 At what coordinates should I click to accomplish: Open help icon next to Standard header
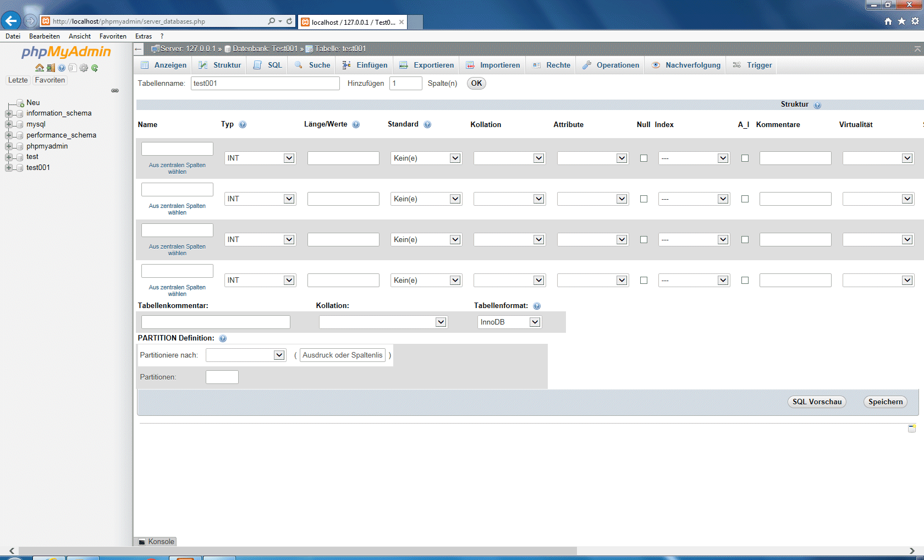tap(427, 125)
